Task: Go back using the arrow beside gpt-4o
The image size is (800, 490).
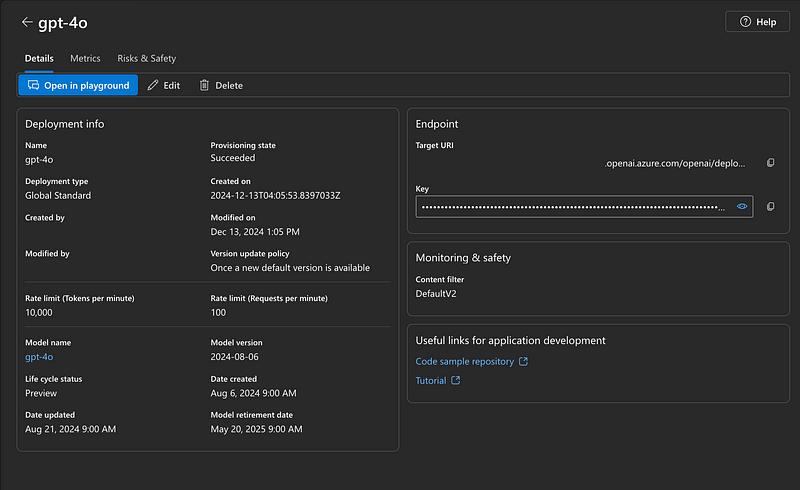Action: pyautogui.click(x=27, y=22)
